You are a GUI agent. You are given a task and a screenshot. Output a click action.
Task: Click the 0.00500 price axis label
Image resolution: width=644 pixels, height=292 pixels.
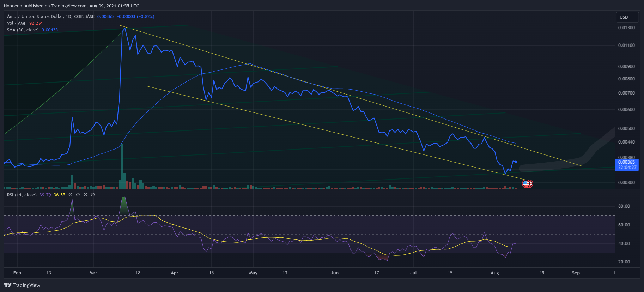(x=626, y=128)
